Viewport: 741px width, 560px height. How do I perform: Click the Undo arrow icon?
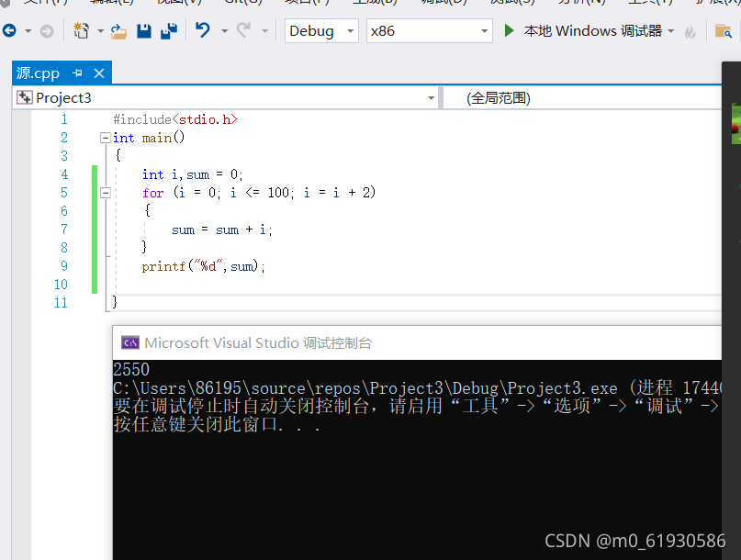point(203,30)
